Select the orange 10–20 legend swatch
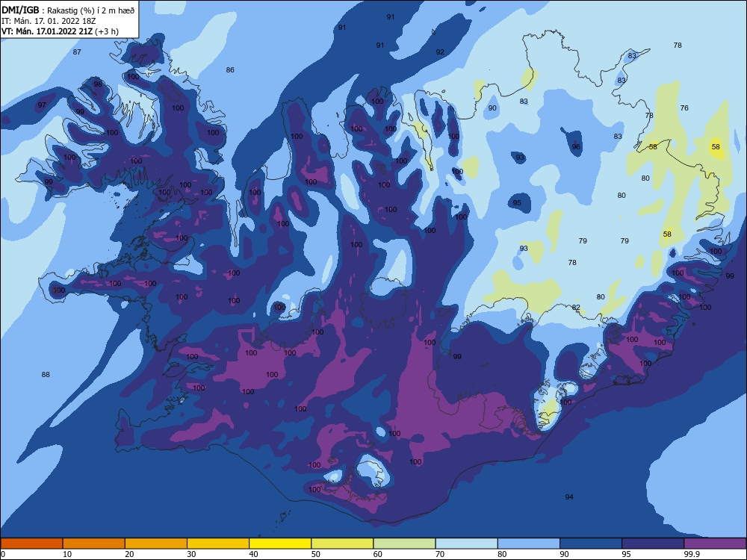Screen dimensions: 747x560 click(94, 544)
